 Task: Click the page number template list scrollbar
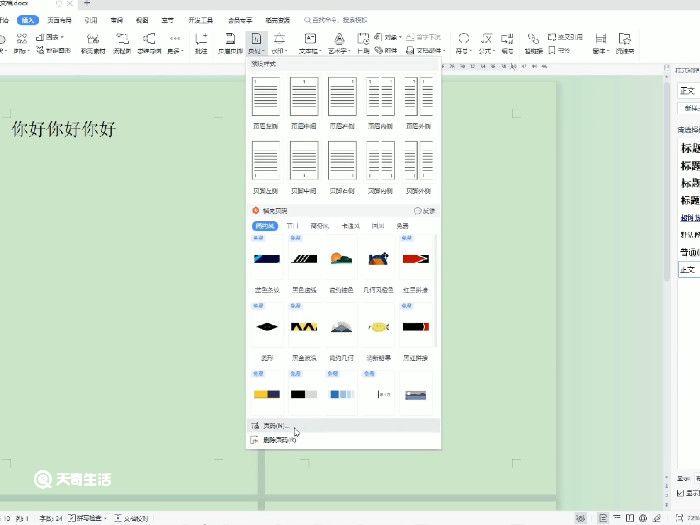[436, 290]
